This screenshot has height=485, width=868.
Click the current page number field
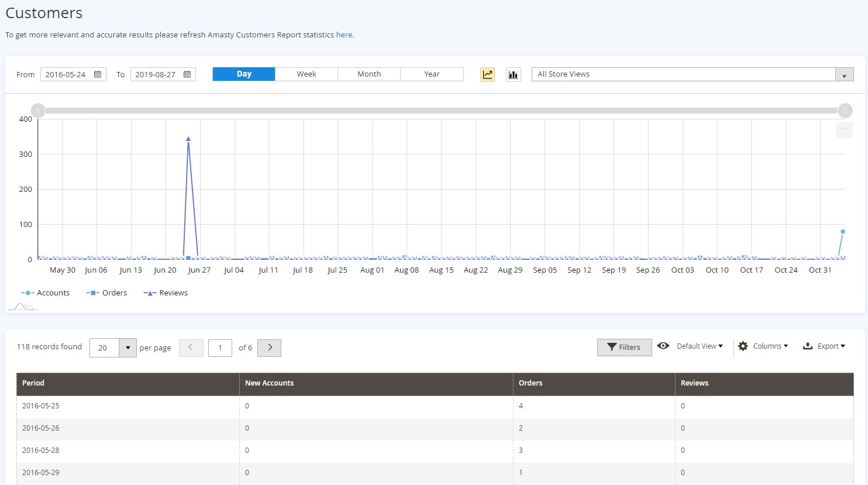point(220,348)
